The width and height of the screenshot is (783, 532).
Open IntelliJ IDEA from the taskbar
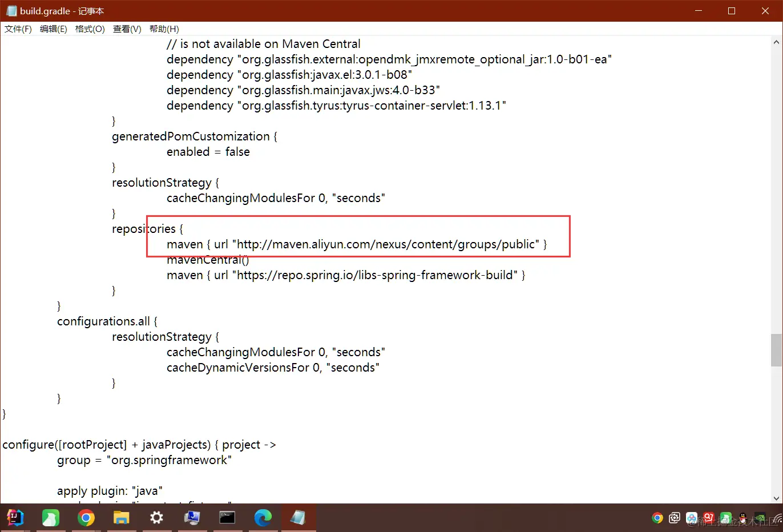(15, 518)
